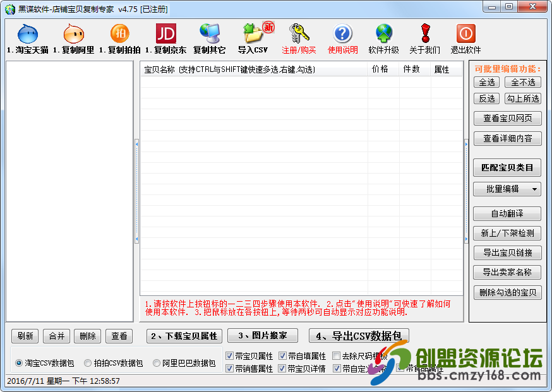552x392 pixels.
Task: Collapse left panel via splitter arrow
Action: (x=136, y=192)
